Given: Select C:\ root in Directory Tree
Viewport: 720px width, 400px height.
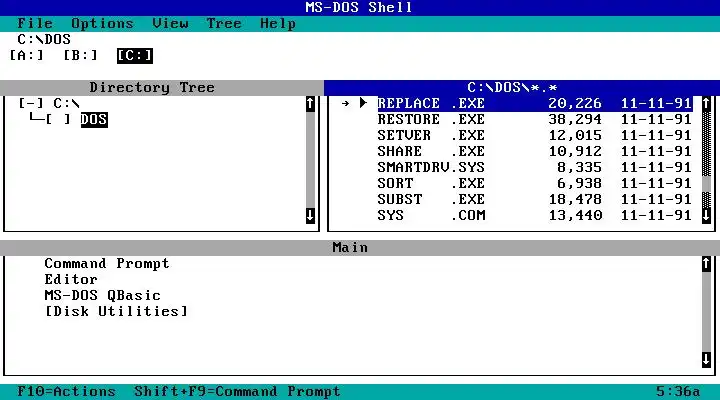Looking at the screenshot, I should pos(67,103).
